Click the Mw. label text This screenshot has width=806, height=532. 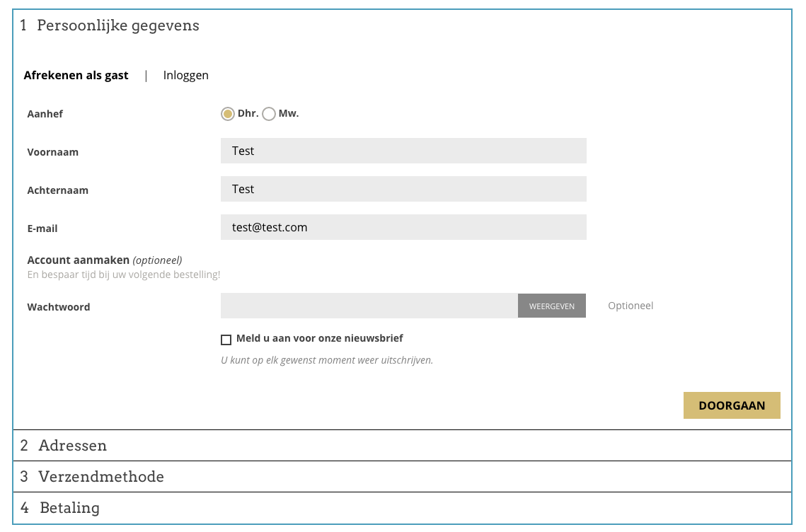click(x=289, y=113)
